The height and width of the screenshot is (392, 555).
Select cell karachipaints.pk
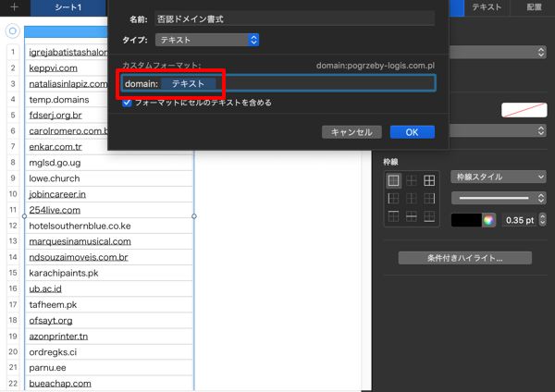point(109,273)
